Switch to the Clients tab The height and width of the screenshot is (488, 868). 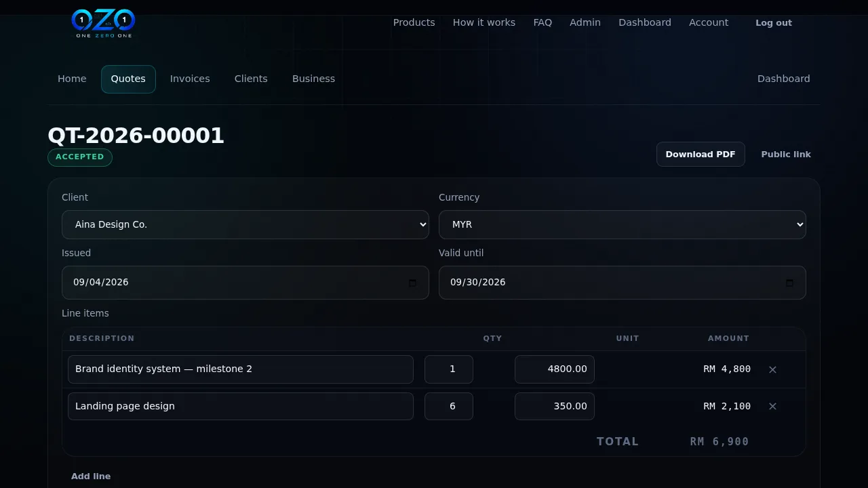251,79
